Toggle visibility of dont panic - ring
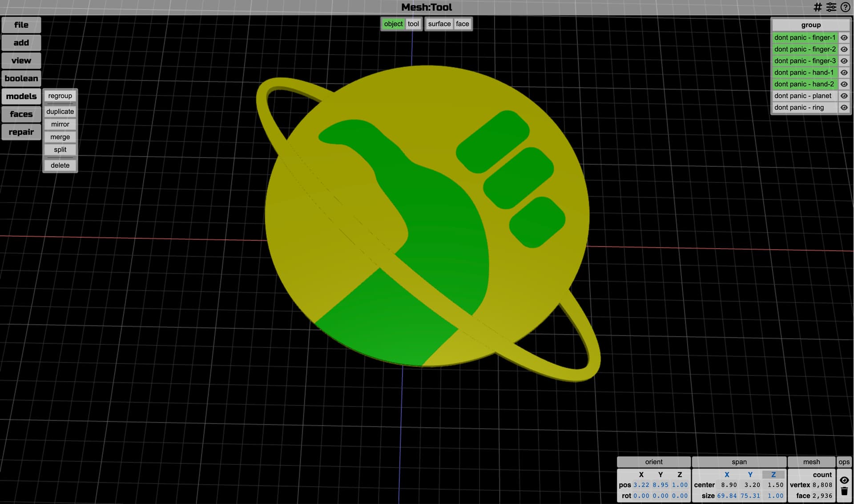This screenshot has height=504, width=854. 844,108
